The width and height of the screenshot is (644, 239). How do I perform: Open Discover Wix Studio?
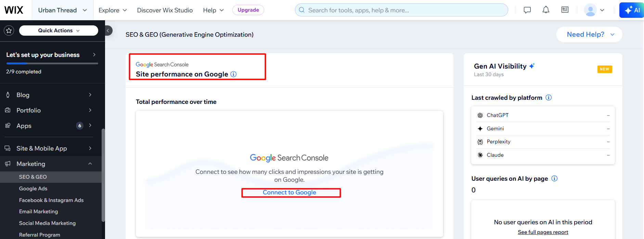tap(165, 10)
